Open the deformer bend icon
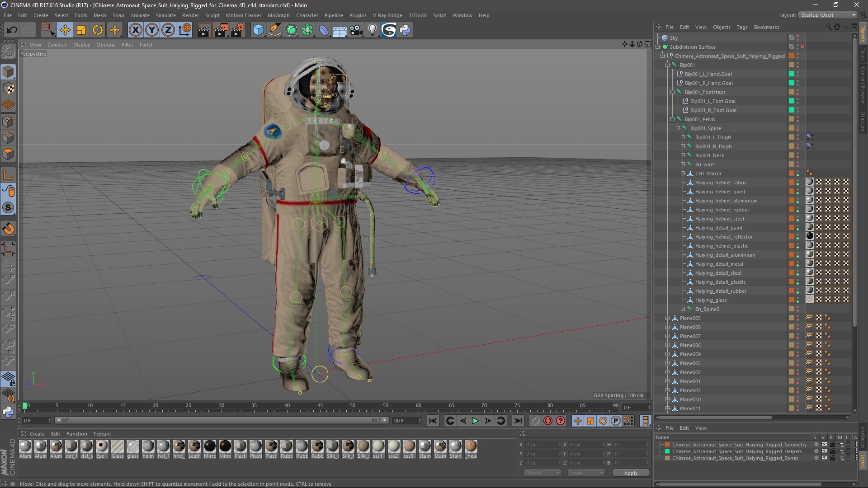This screenshot has width=868, height=488. click(324, 30)
